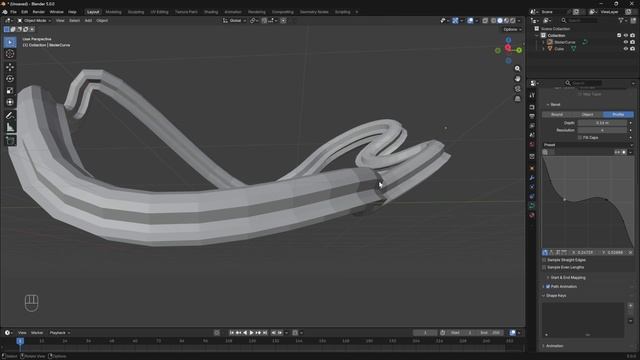Select the Profile bevel mode
The height and width of the screenshot is (360, 640).
coord(618,115)
